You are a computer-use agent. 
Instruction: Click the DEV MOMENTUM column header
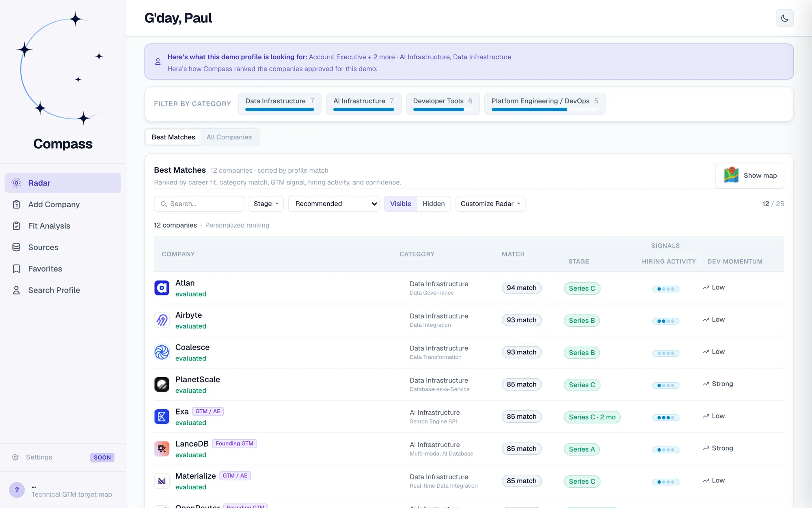click(x=735, y=261)
